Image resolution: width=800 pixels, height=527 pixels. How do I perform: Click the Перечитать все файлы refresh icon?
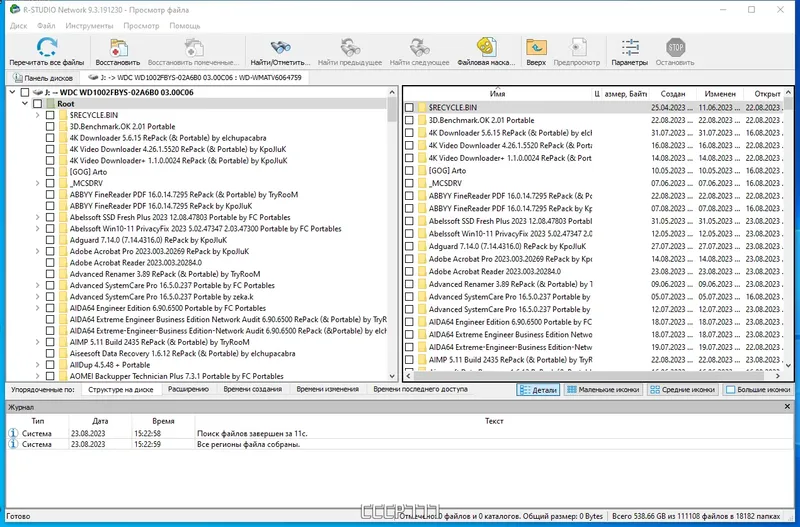point(46,47)
